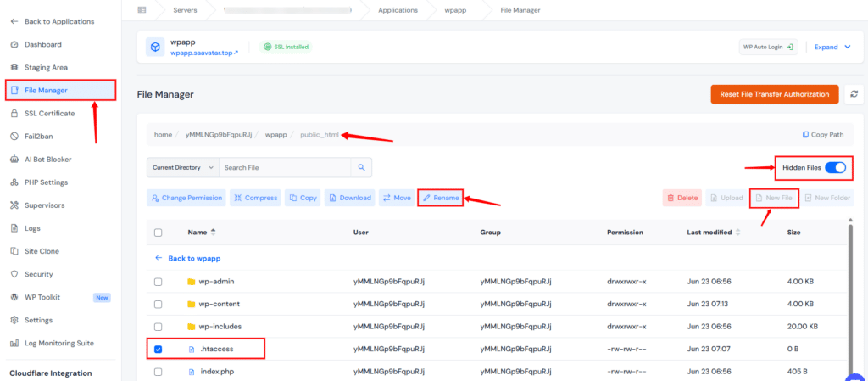Tick the wp-content row checkbox
This screenshot has width=868, height=381.
point(159,304)
